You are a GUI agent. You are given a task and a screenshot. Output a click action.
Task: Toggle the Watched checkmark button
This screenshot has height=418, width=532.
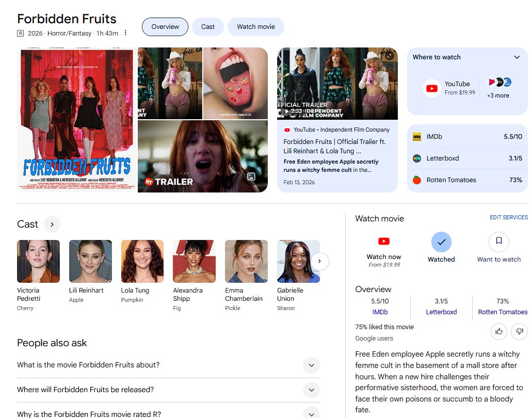click(441, 242)
